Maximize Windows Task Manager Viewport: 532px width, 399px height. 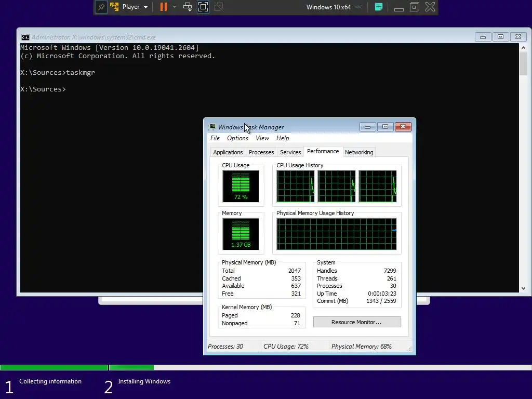(x=385, y=127)
